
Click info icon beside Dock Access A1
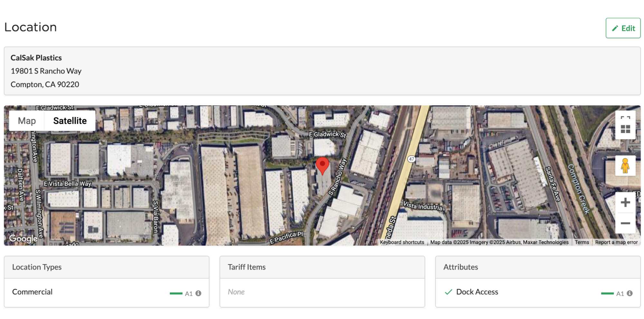(x=630, y=293)
